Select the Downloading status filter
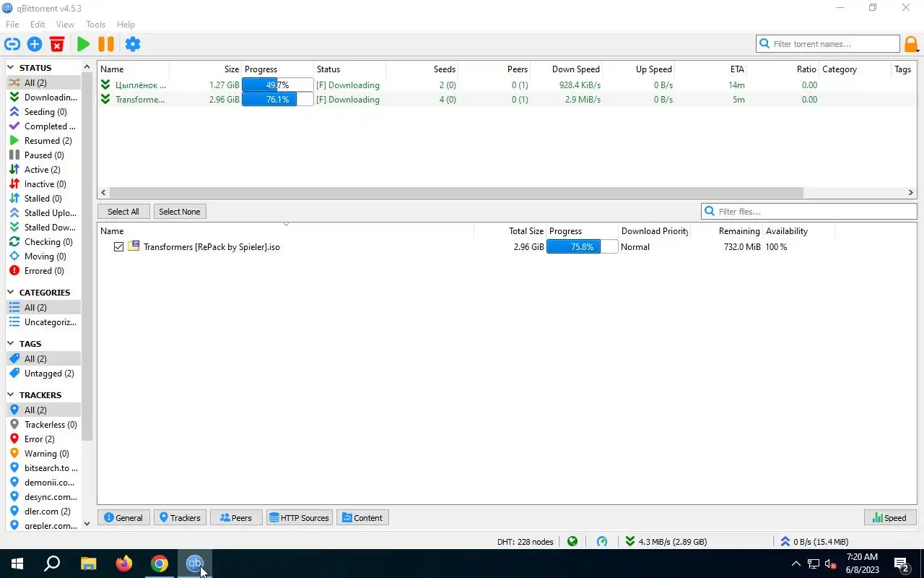 point(43,98)
